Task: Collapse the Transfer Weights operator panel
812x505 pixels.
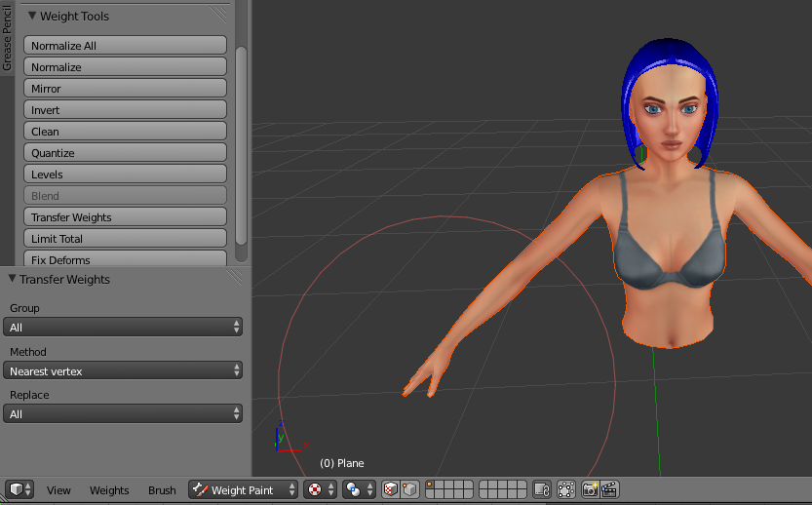Action: 12,279
